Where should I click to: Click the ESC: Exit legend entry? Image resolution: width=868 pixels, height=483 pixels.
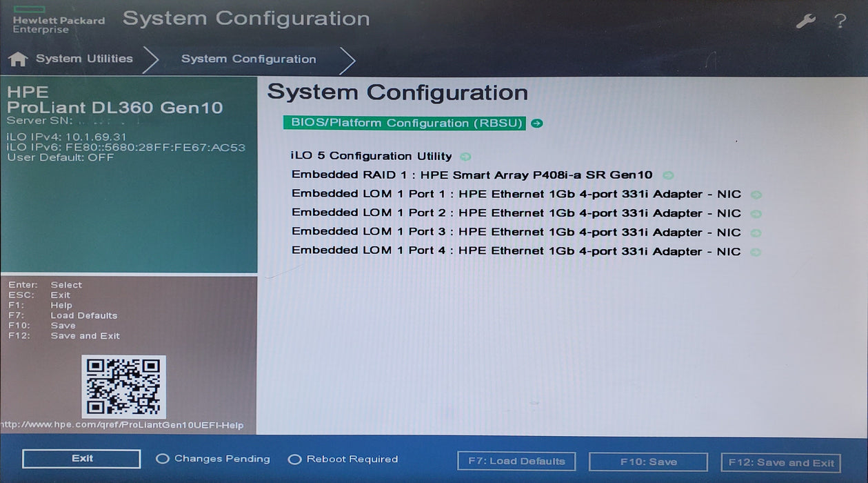click(x=39, y=295)
